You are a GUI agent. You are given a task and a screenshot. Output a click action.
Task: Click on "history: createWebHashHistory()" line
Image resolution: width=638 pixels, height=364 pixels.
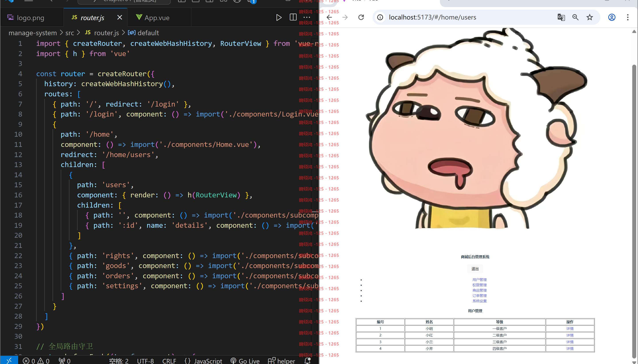(x=109, y=84)
